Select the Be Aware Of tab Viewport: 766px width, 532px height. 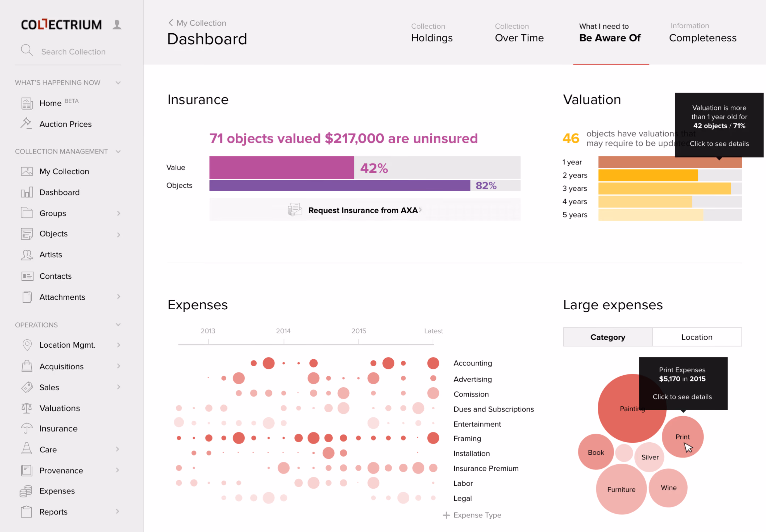(610, 33)
